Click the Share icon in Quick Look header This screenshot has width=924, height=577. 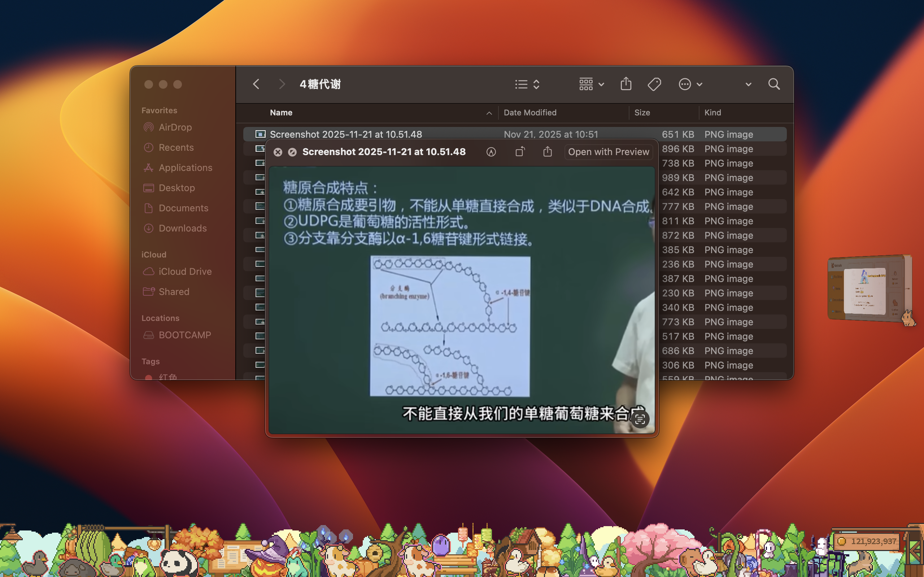coord(548,152)
